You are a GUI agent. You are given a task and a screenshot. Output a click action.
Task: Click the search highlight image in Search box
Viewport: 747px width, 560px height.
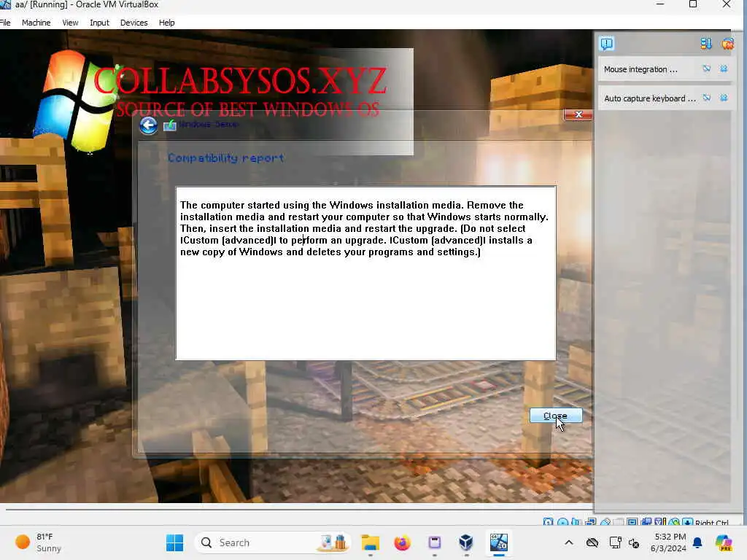pyautogui.click(x=333, y=542)
